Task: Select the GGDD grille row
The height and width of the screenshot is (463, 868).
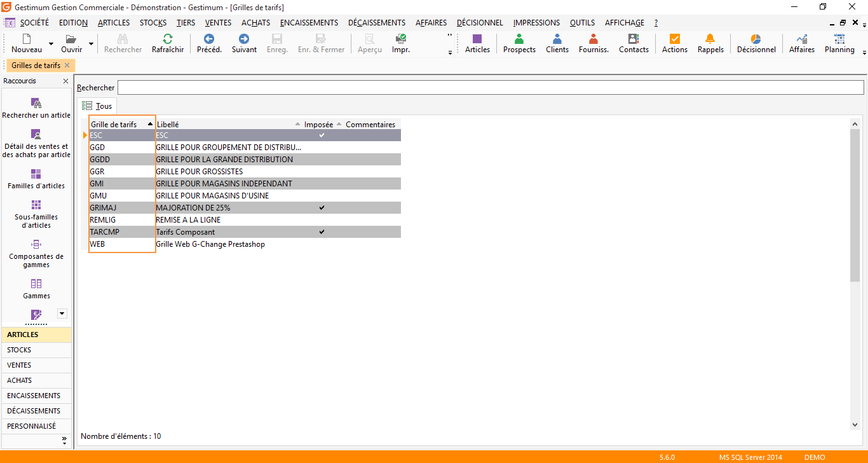Action: 245,160
